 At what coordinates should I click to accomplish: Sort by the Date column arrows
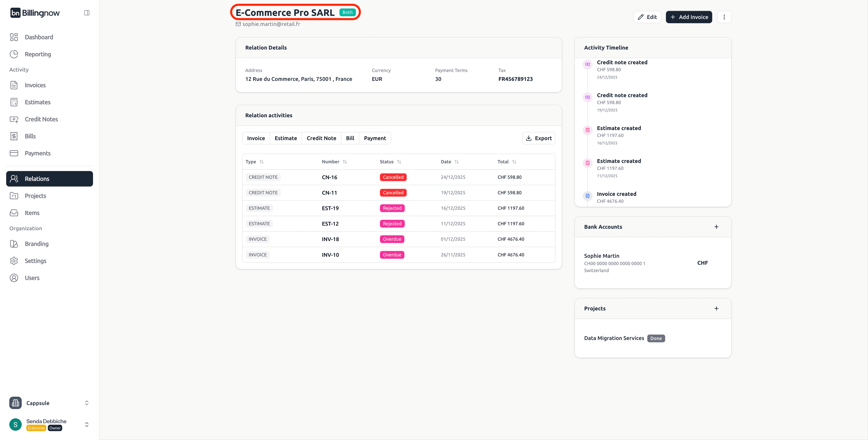456,162
